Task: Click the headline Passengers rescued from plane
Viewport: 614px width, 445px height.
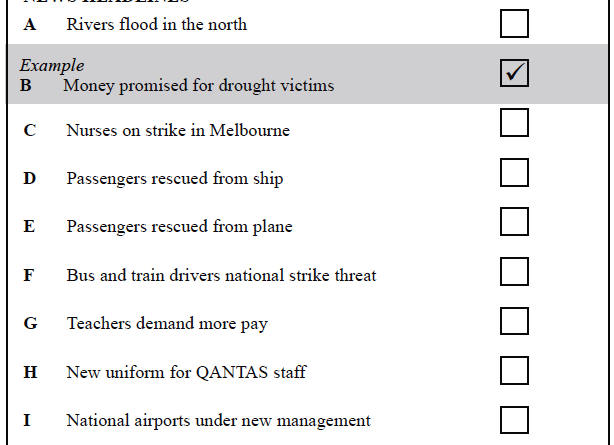Action: pos(179,227)
